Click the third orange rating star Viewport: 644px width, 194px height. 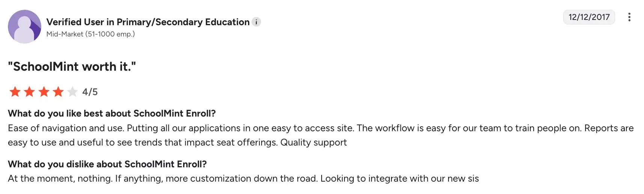click(44, 92)
